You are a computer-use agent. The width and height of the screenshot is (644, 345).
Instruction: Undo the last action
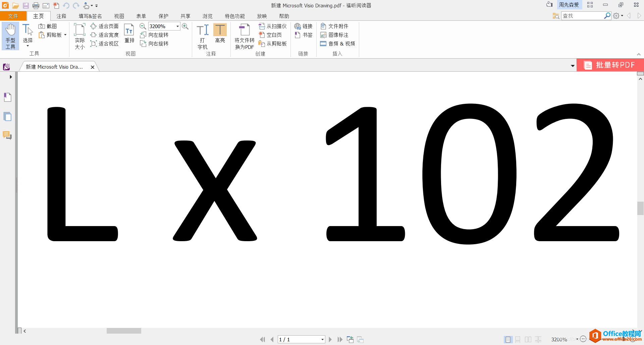[x=66, y=5]
